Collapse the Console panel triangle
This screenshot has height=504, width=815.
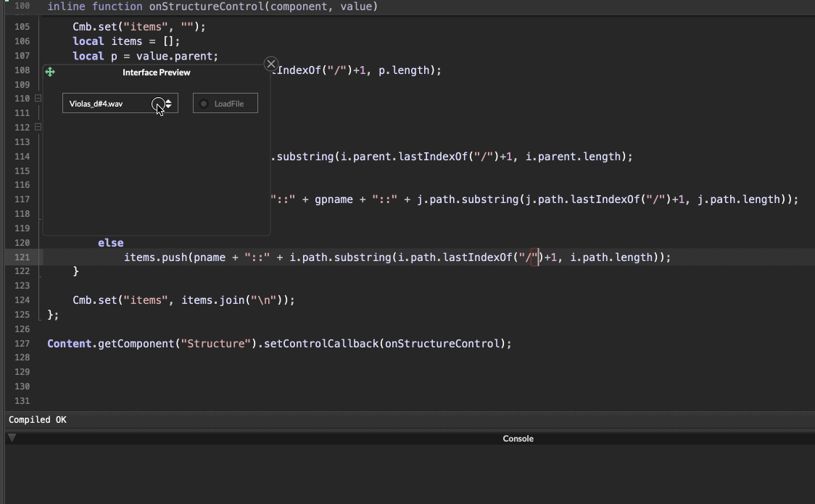[x=12, y=437]
